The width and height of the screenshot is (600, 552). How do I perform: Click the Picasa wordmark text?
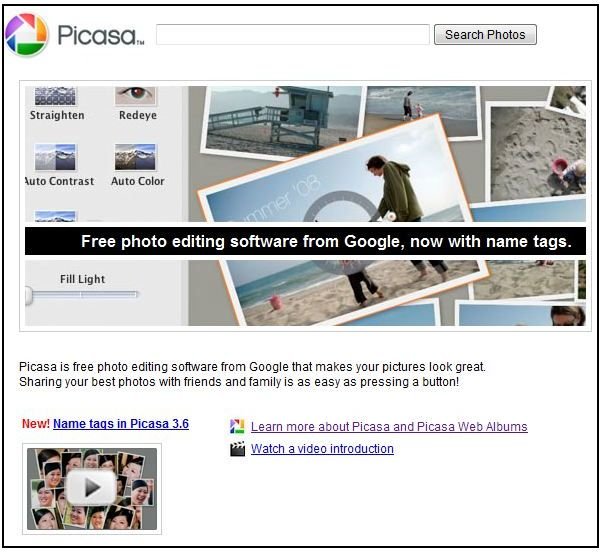click(x=101, y=35)
